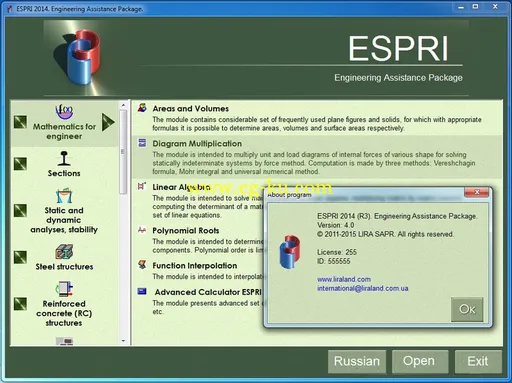Open Advanced Calculator ESPRI module icon
Viewport: 512px width, 383px height.
[142, 291]
